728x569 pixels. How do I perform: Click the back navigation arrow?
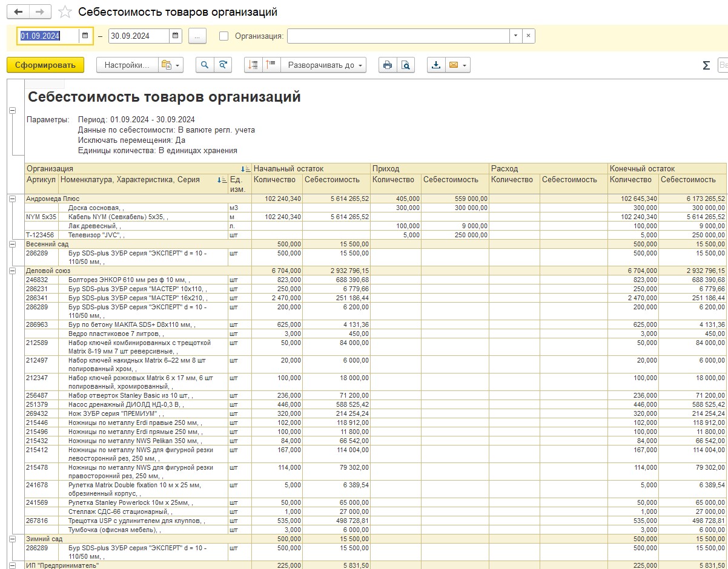point(18,12)
